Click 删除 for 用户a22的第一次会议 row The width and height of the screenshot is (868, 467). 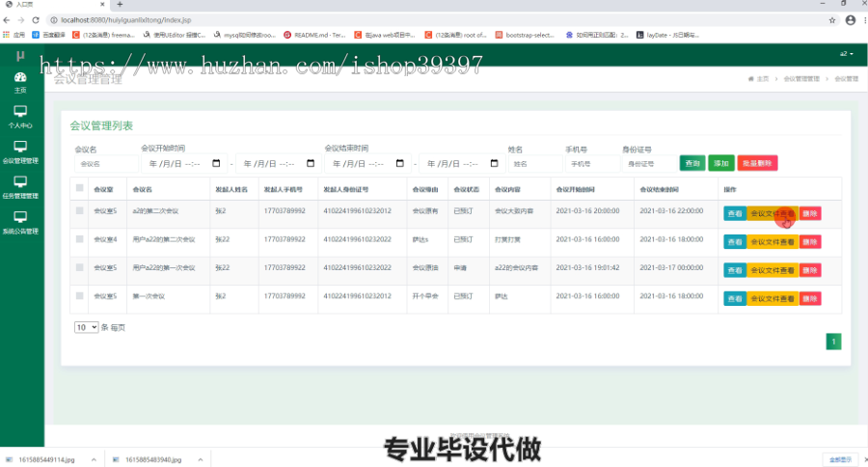pyautogui.click(x=810, y=270)
